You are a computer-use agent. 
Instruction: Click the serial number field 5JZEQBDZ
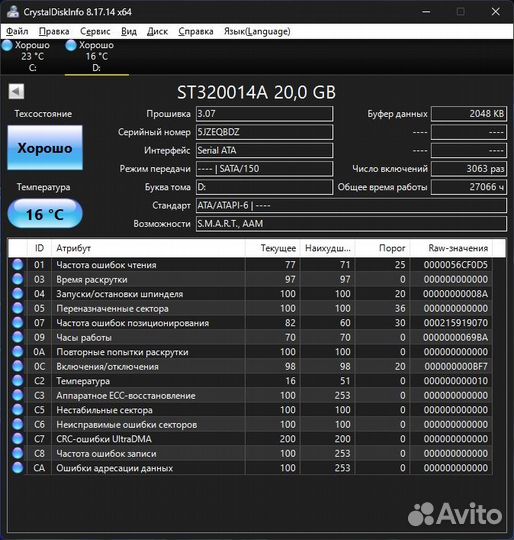point(264,132)
